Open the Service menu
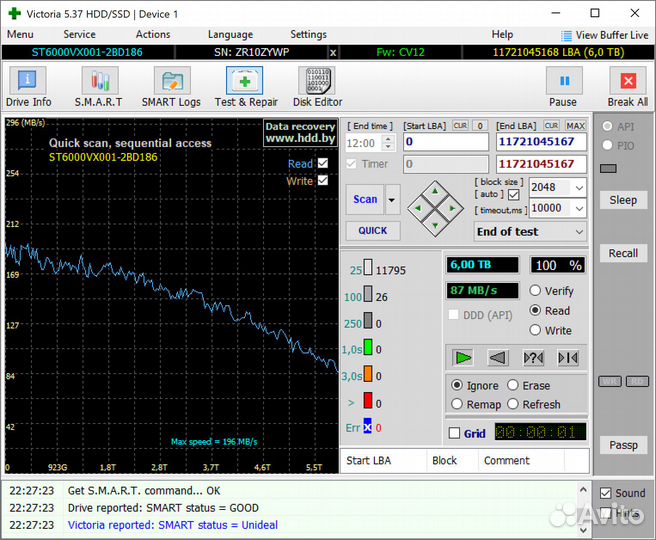Viewport: 656px width, 540px height. 80,34
